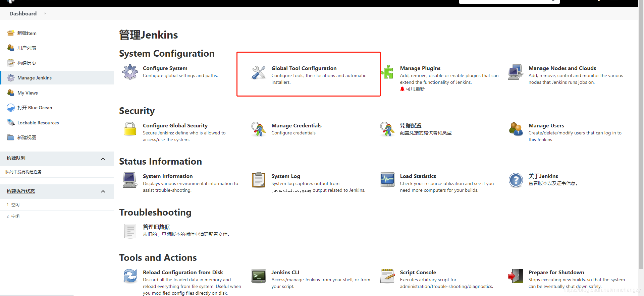644x296 pixels.
Task: Open the Dashboard breadcrumb
Action: click(x=23, y=13)
